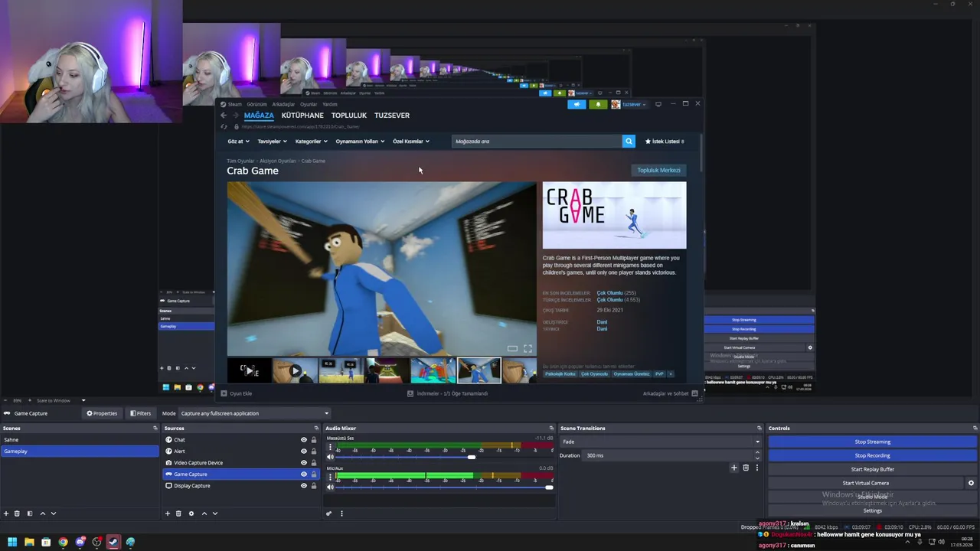Mute the Masaüstü Ses audio channel

(331, 457)
